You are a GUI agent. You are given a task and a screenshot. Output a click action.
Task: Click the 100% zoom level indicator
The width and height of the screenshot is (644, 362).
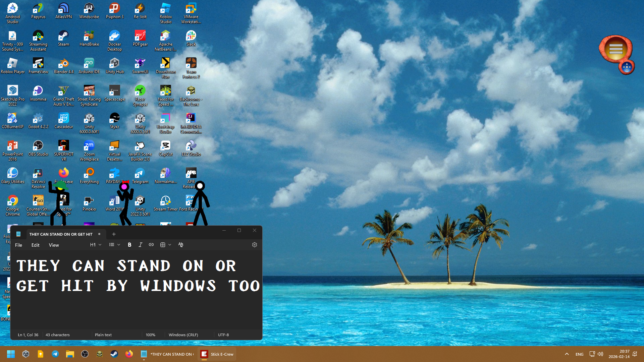(150, 335)
